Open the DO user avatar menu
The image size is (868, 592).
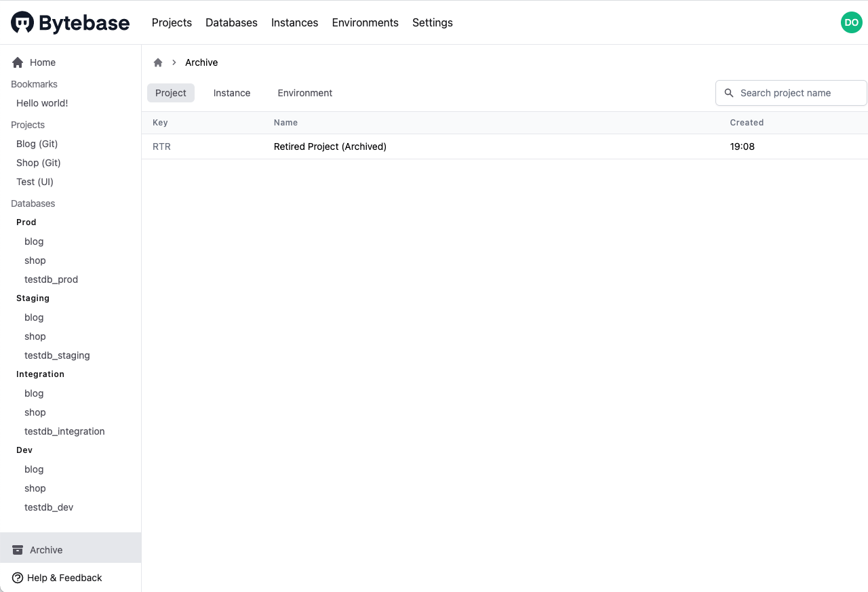pyautogui.click(x=851, y=22)
